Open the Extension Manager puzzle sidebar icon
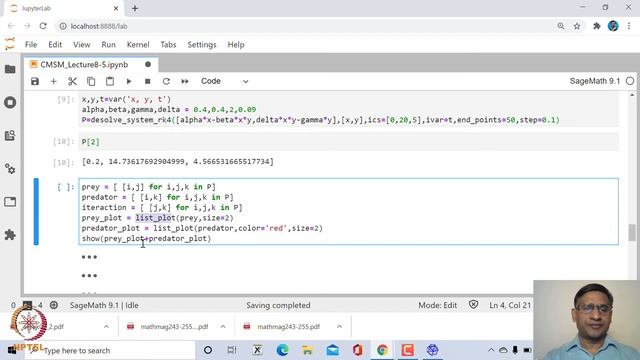 point(10,235)
